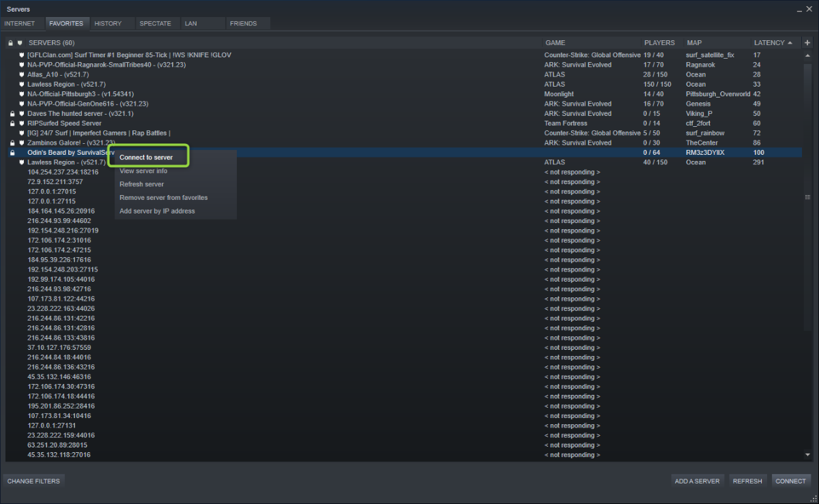Screen dimensions: 819x504
Task: Click the shield icon next to Atlas_A10
Action: (22, 74)
